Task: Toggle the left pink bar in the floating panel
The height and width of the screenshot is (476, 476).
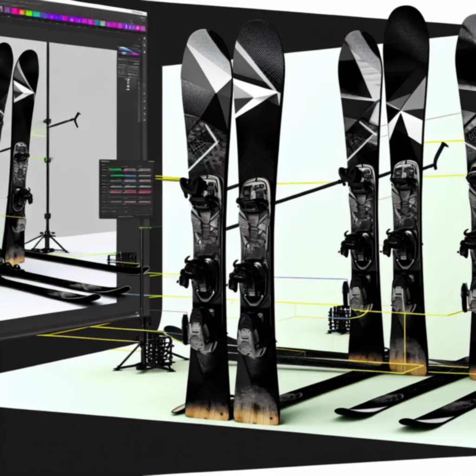Action: (x=116, y=192)
